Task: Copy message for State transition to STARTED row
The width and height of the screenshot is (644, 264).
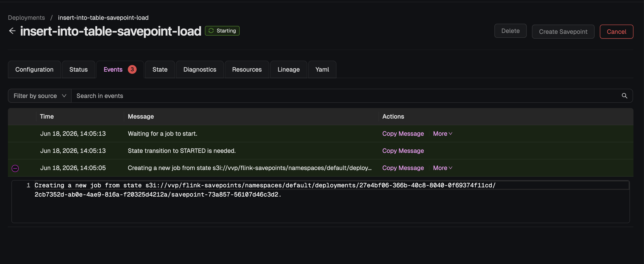Action: click(403, 151)
